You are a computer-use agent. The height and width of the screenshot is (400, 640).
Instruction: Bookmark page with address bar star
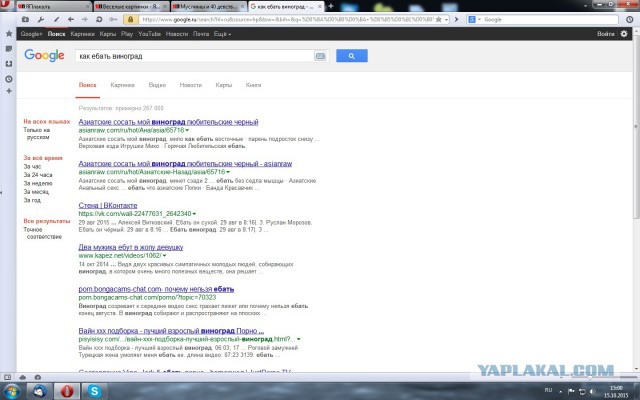[438, 19]
